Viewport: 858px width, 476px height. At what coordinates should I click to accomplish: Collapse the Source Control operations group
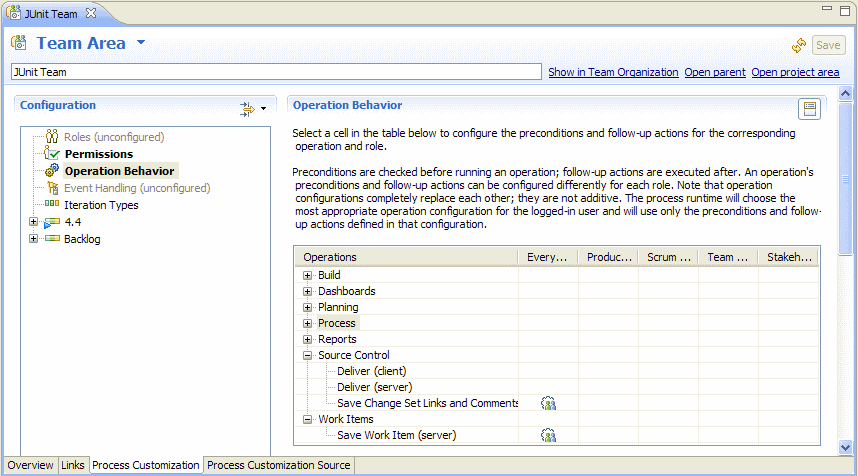308,355
